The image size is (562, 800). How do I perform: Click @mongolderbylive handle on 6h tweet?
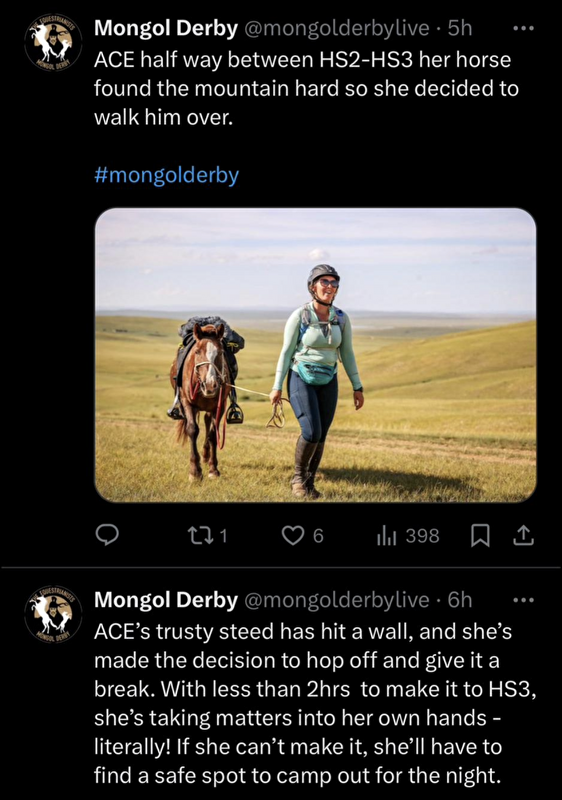(337, 600)
